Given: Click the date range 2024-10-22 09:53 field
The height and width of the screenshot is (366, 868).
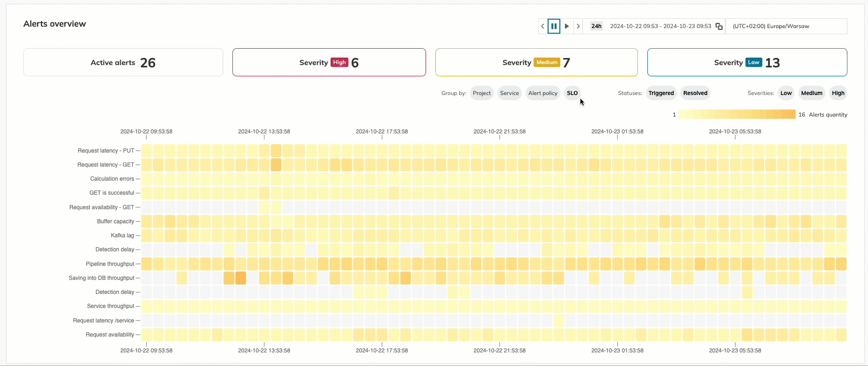Looking at the screenshot, I should click(660, 26).
